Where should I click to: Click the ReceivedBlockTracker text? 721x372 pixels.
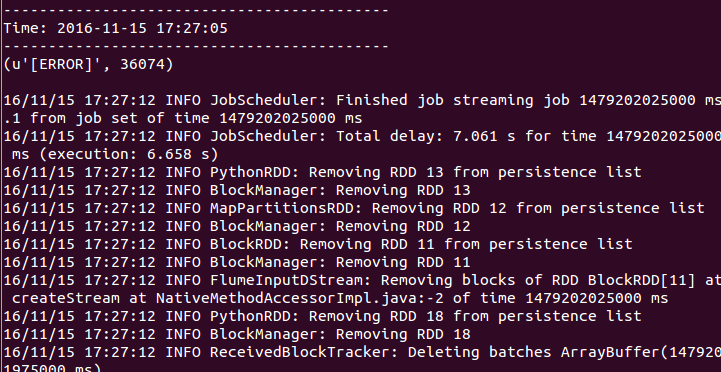[x=304, y=353]
